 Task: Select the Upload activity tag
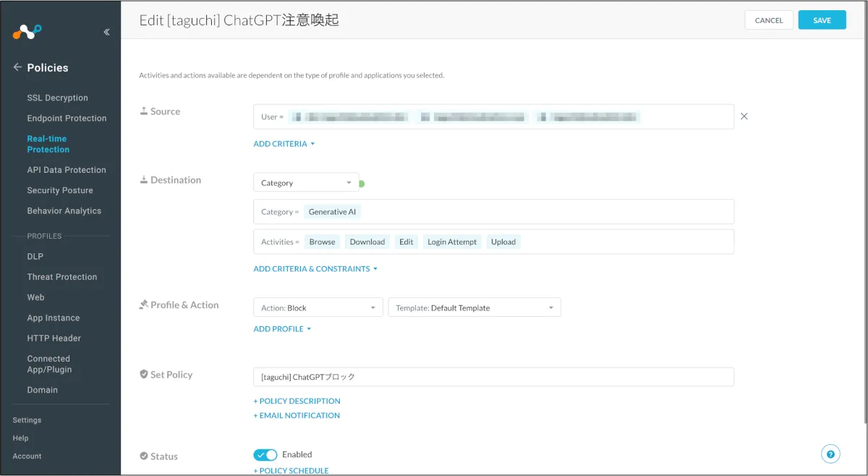(x=503, y=242)
